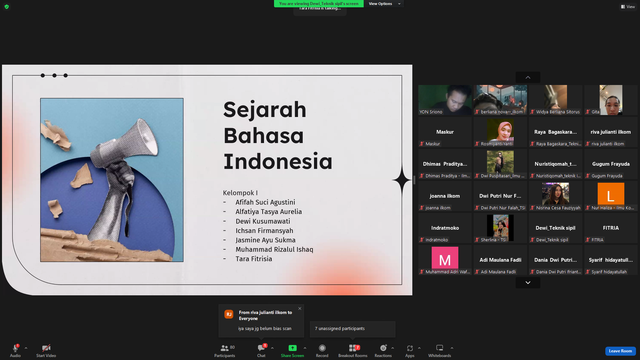
Task: Expand the caret next to Apps
Action: pos(419,348)
